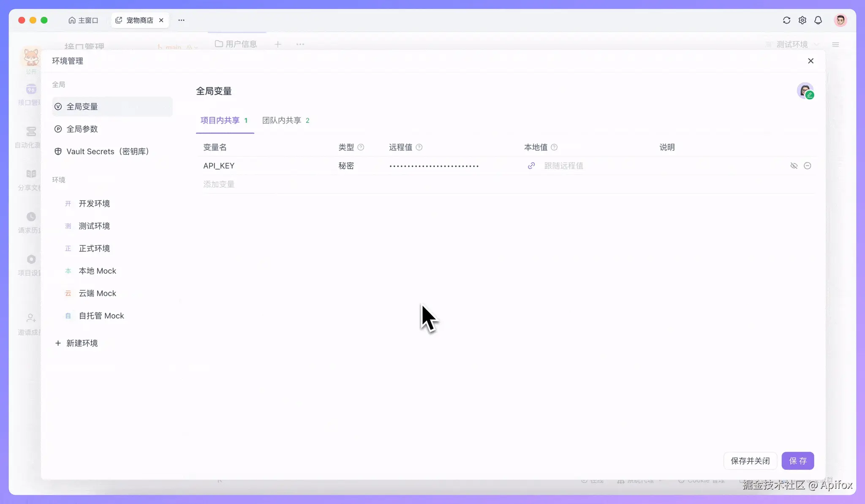Click the 保存 button
865x504 pixels.
797,461
